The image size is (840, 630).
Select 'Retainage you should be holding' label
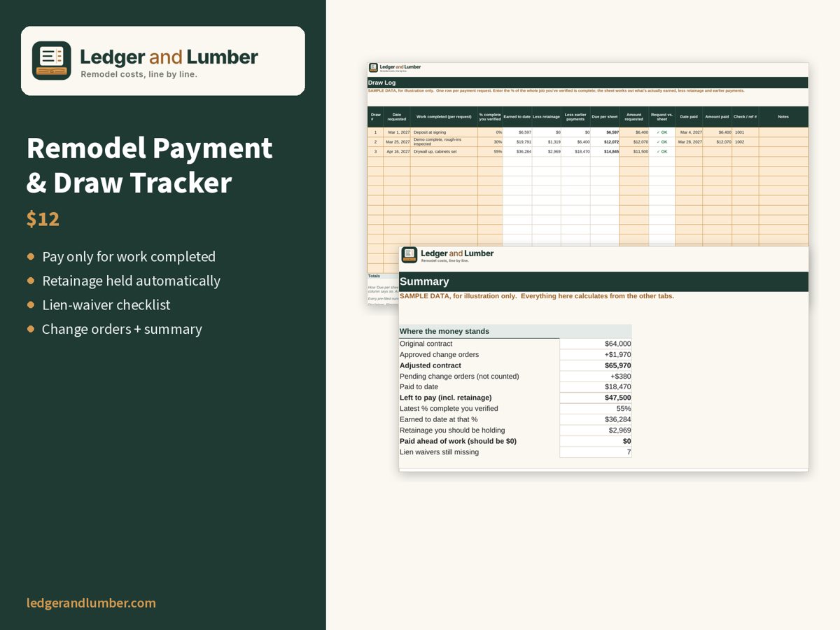point(452,430)
